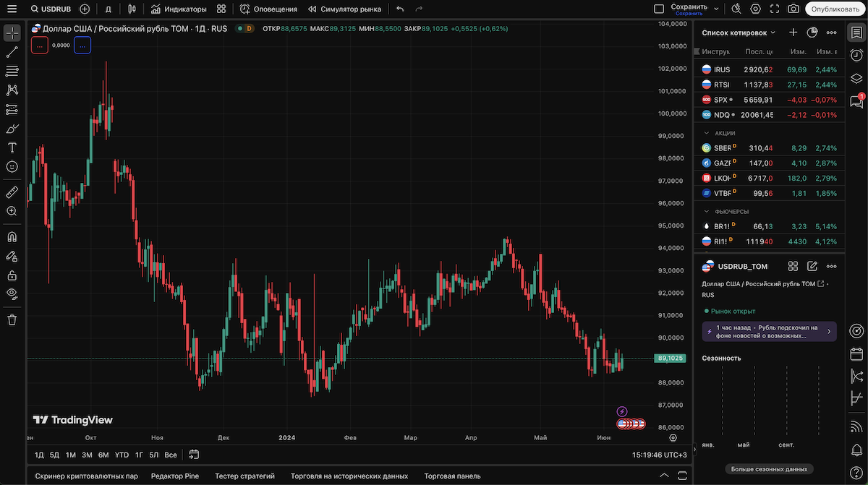The height and width of the screenshot is (485, 868).
Task: Open the go-to-date calendar icon
Action: tap(194, 455)
